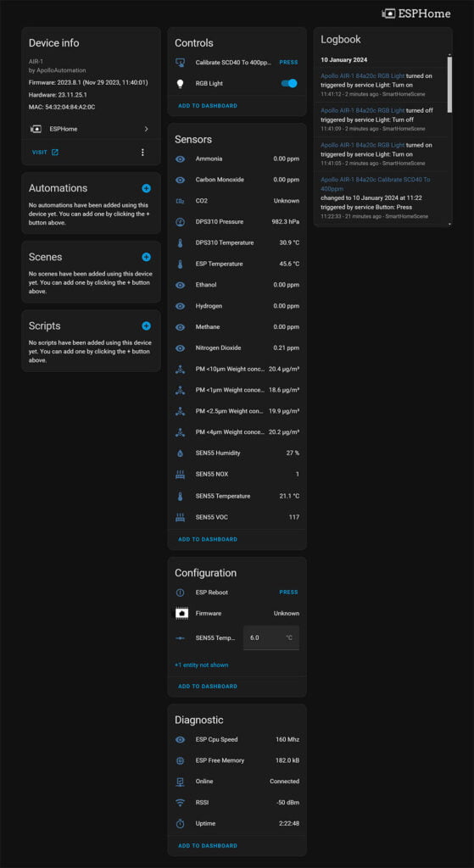Click the add Automations plus icon

tap(146, 188)
